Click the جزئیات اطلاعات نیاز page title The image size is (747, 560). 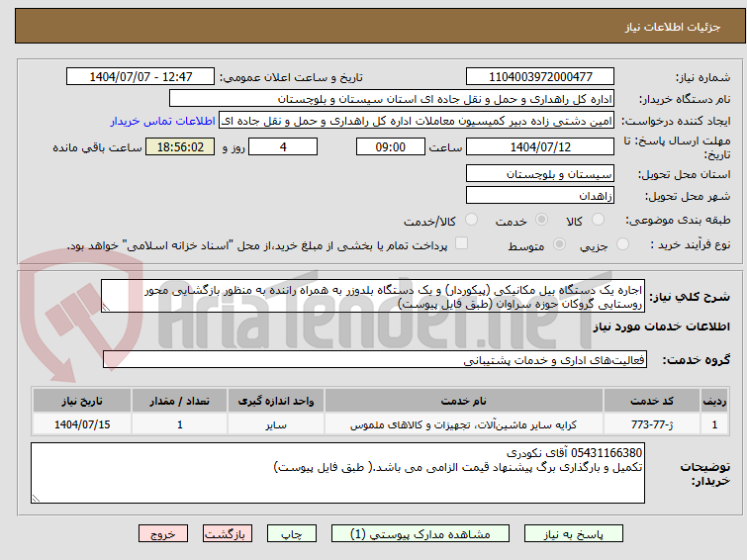pyautogui.click(x=673, y=27)
